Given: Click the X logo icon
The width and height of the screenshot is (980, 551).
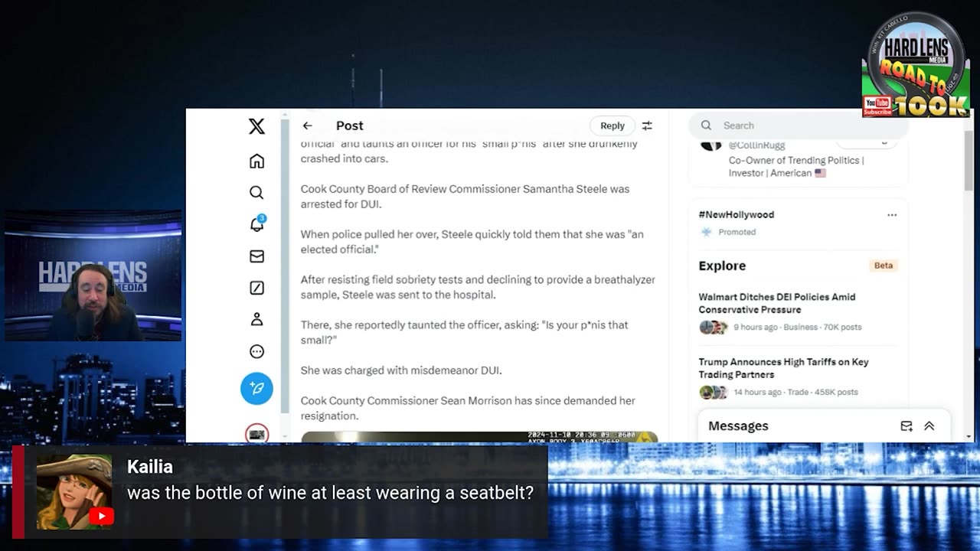Looking at the screenshot, I should tap(256, 126).
